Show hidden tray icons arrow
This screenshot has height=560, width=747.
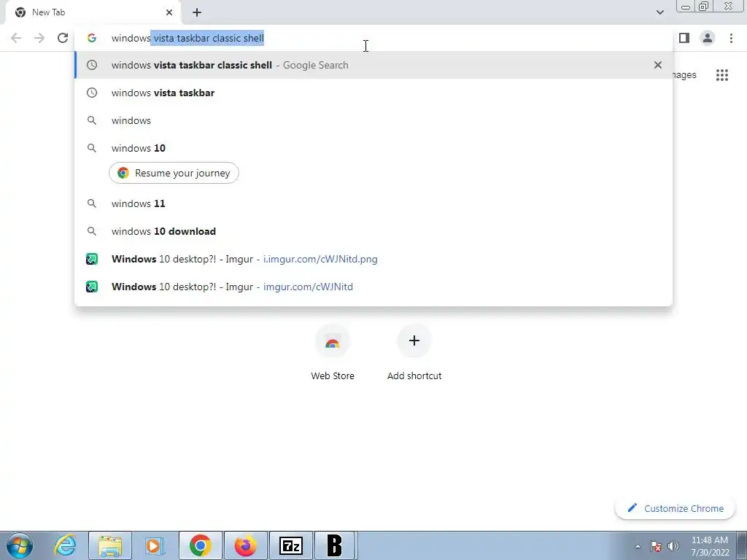coord(638,546)
